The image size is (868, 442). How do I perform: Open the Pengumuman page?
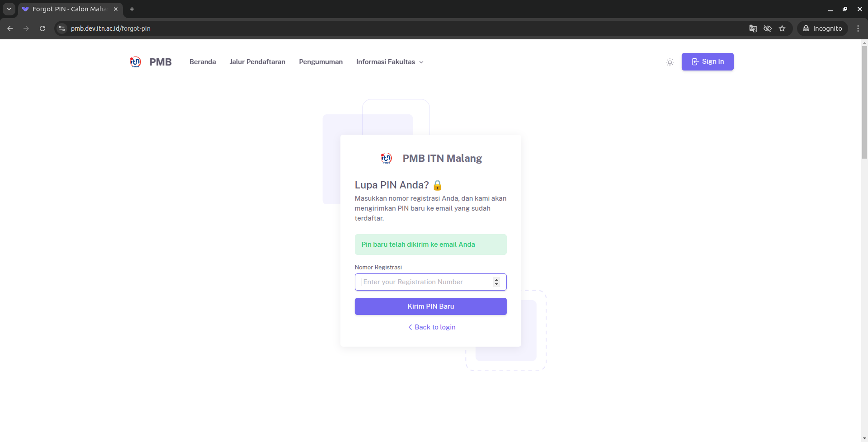321,62
